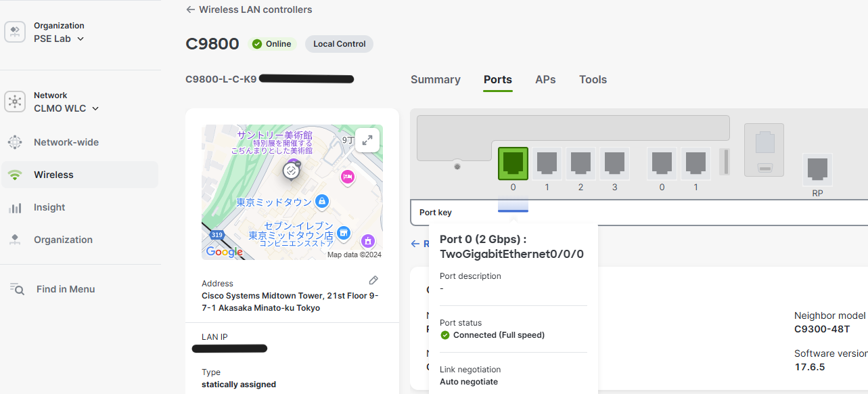Switch to the Tools tab
The image size is (868, 394).
pos(593,79)
